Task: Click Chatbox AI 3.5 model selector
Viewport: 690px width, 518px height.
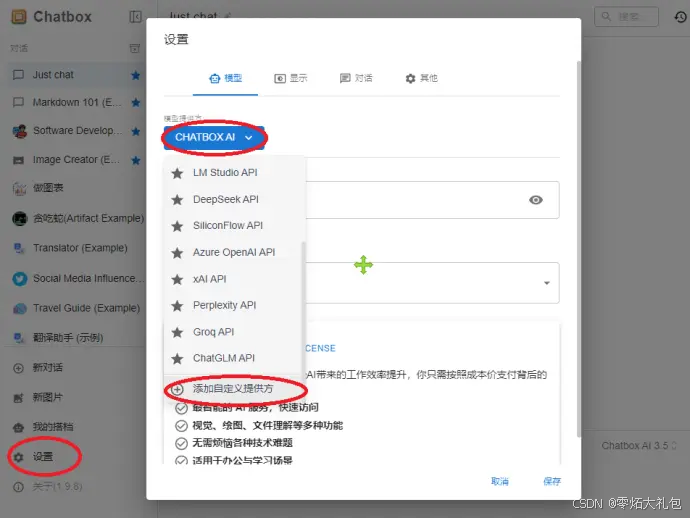Action: 639,446
